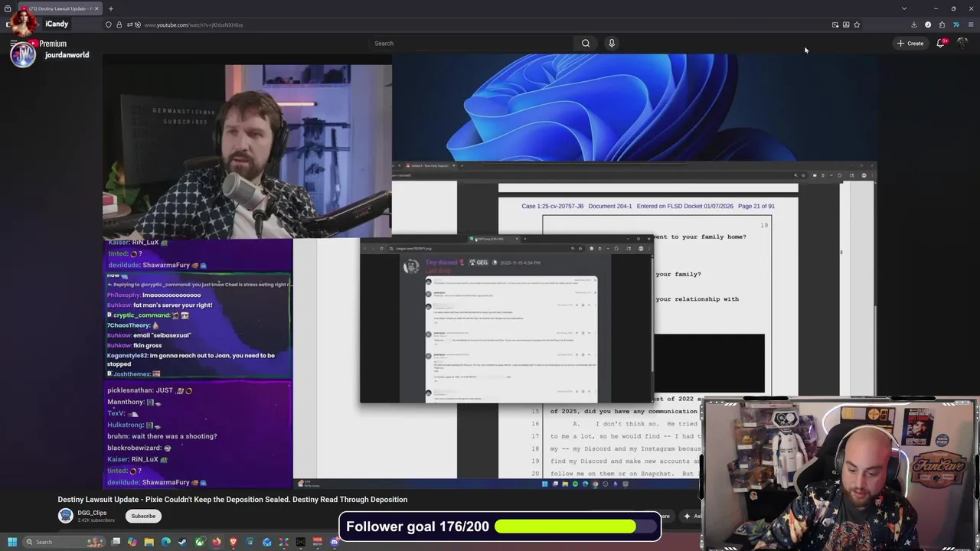This screenshot has height=551, width=980.
Task: Click the DGG_Clips channel avatar
Action: click(66, 516)
